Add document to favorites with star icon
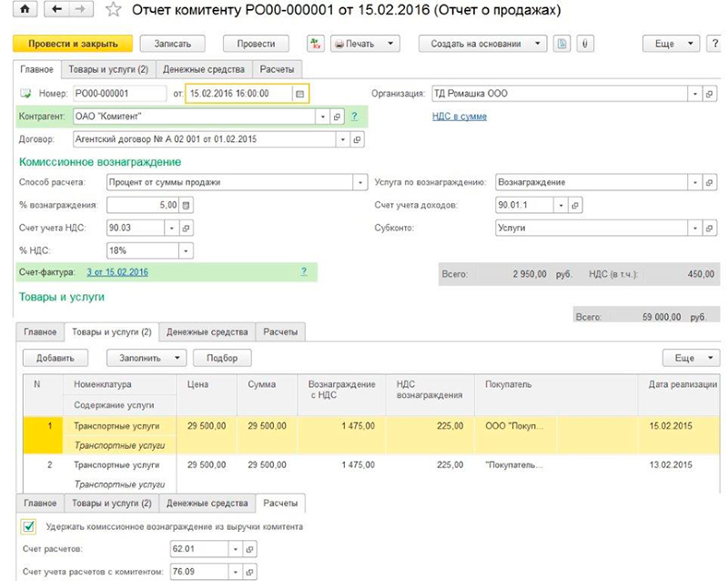The width and height of the screenshot is (728, 581). point(113,11)
